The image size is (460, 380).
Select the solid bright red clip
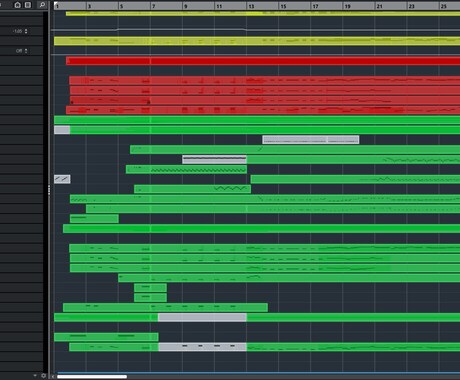coord(263,61)
